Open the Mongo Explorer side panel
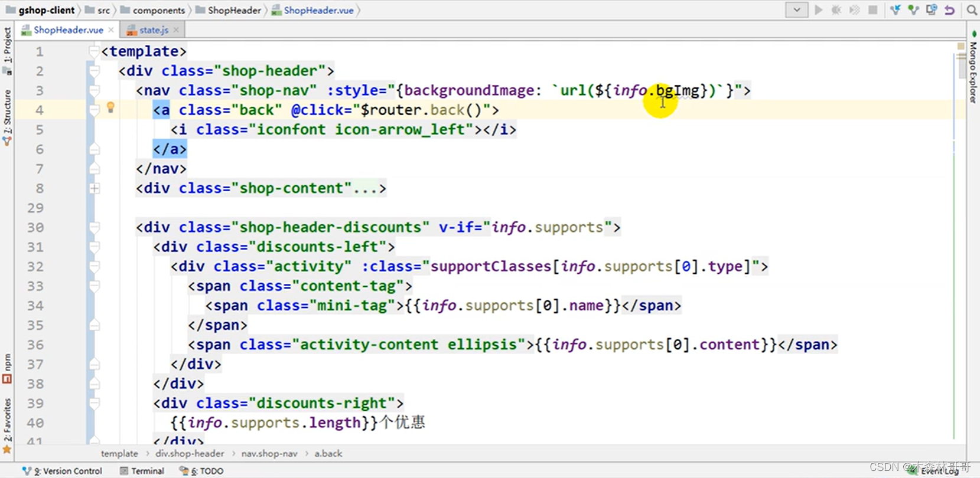The image size is (980, 478). pyautogui.click(x=973, y=67)
